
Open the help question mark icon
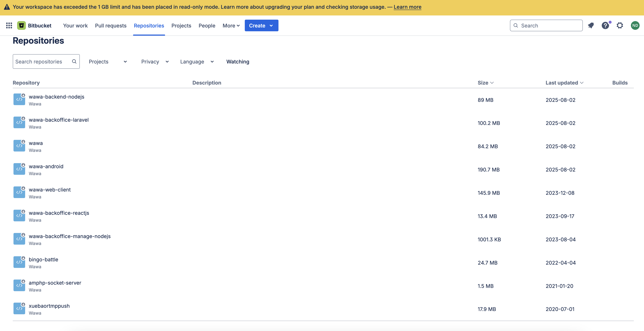605,25
